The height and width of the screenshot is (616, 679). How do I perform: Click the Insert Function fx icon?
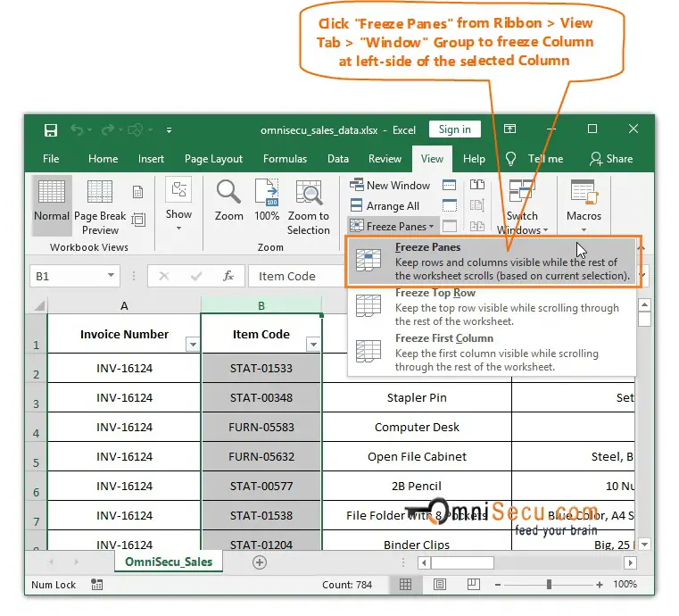(228, 276)
